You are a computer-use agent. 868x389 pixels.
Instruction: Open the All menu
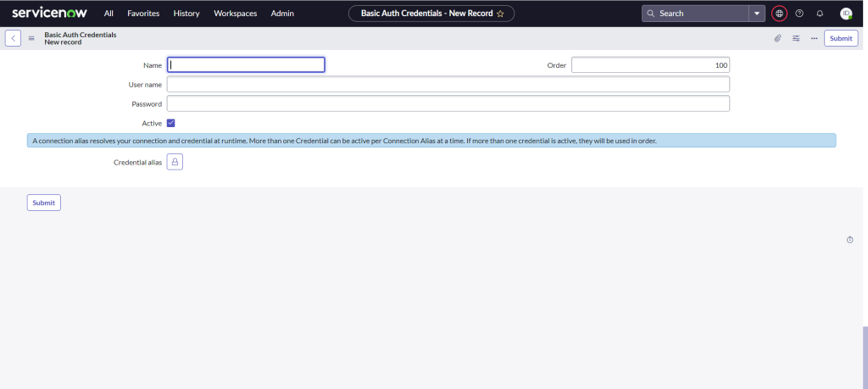click(x=108, y=14)
